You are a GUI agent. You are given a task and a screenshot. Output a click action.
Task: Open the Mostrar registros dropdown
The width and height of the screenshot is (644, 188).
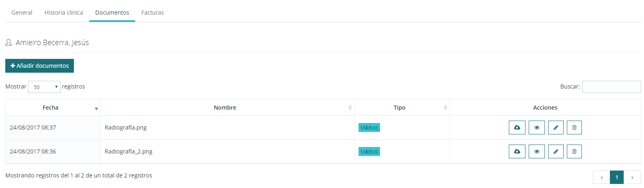[44, 87]
